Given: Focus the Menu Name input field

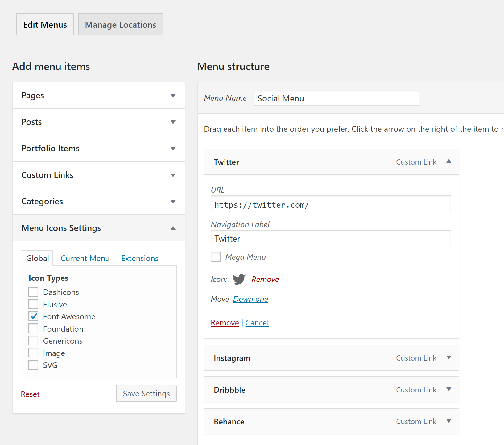Looking at the screenshot, I should pos(337,98).
